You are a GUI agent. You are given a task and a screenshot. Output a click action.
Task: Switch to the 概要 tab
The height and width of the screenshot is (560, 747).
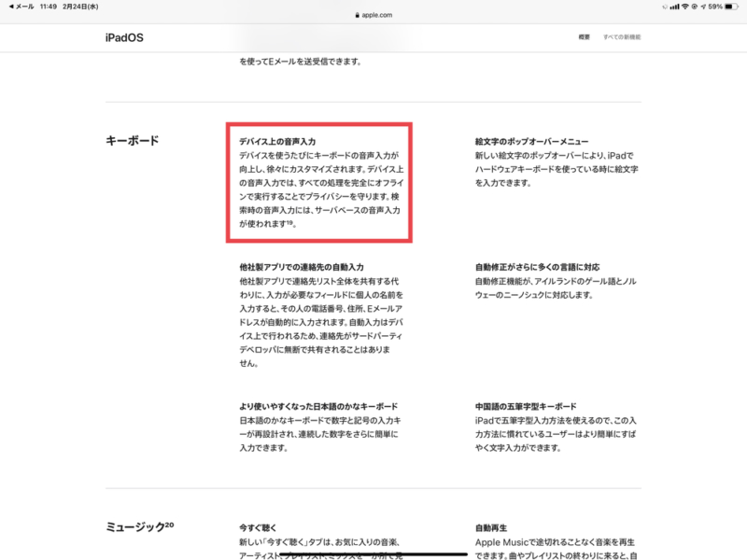pyautogui.click(x=585, y=37)
